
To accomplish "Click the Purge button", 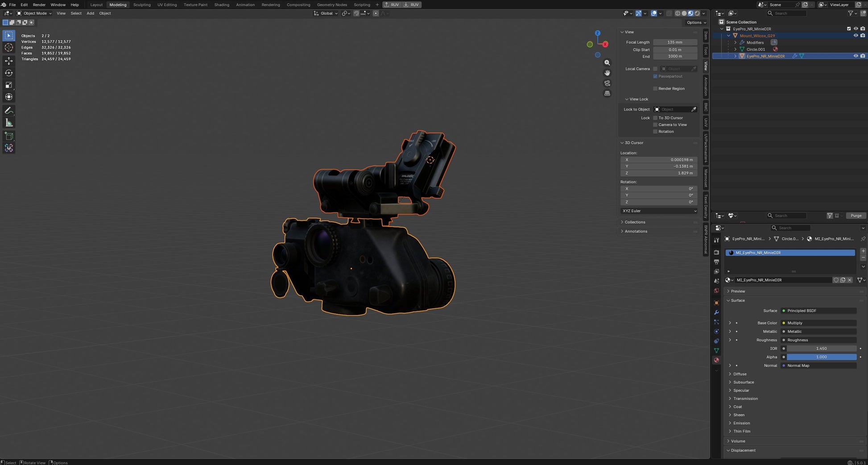I will pyautogui.click(x=856, y=216).
